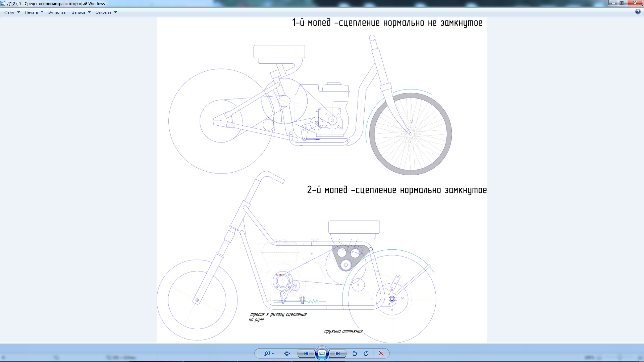Restore down the window
This screenshot has width=644, height=362.
click(x=622, y=3)
